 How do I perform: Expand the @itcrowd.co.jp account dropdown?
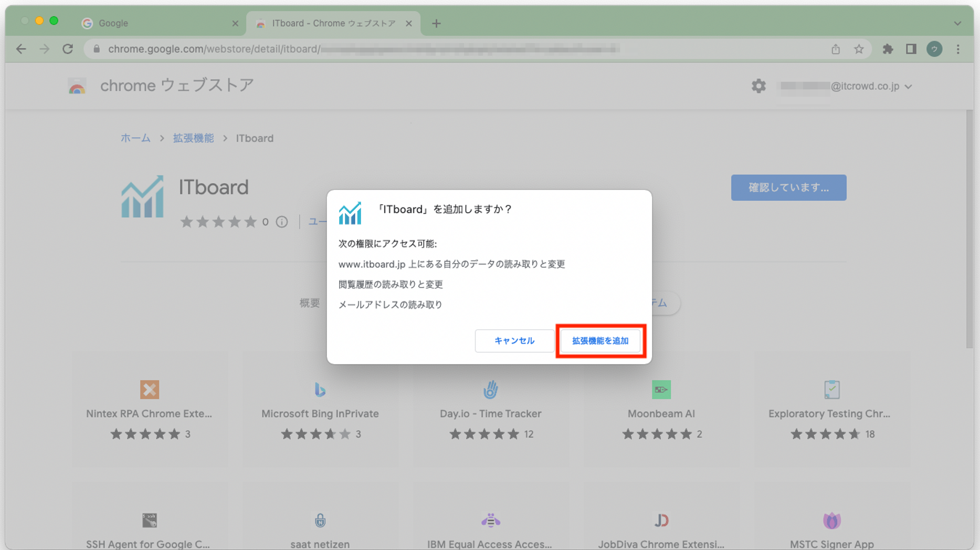(909, 87)
